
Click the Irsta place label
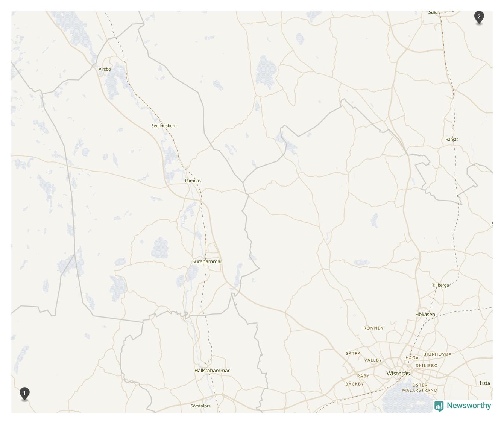click(484, 383)
